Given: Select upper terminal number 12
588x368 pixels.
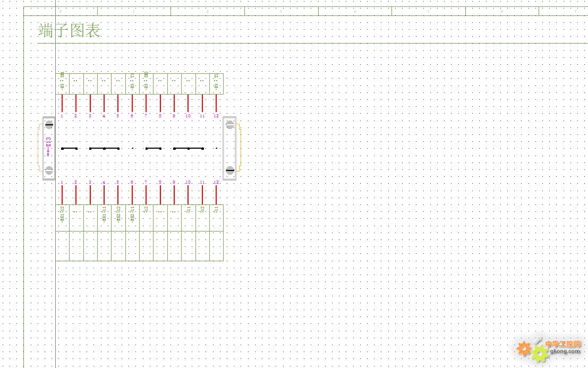Looking at the screenshot, I should pyautogui.click(x=216, y=116).
